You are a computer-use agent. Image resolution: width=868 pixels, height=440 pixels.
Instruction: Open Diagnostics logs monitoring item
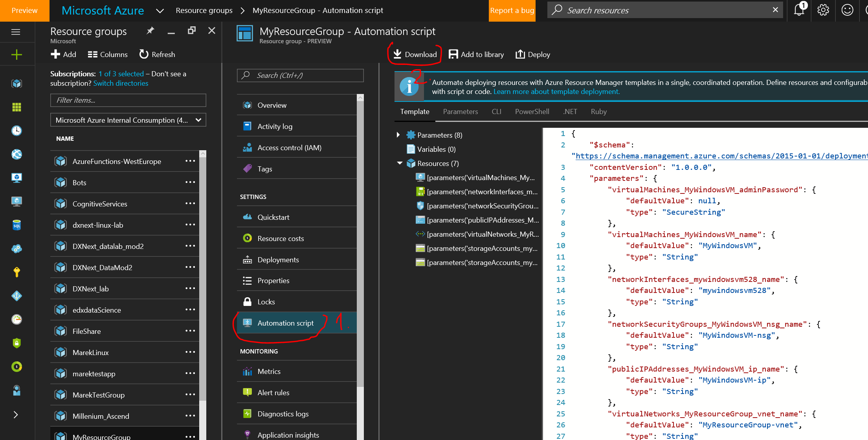coord(297,414)
